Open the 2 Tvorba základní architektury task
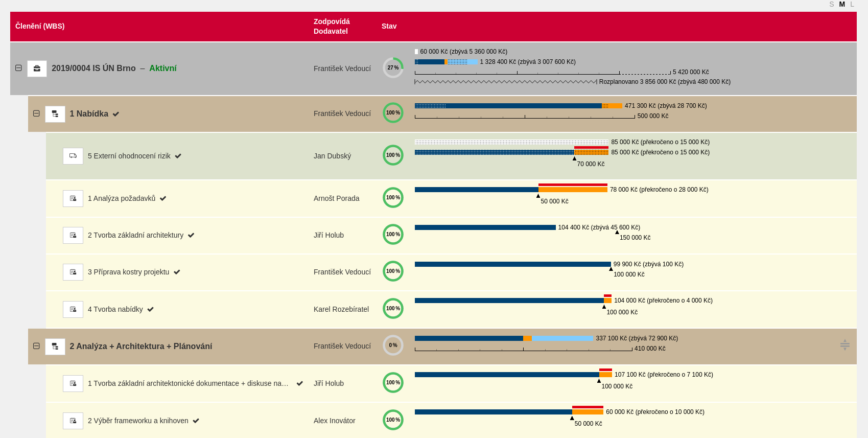This screenshot has width=868, height=438. tap(135, 235)
